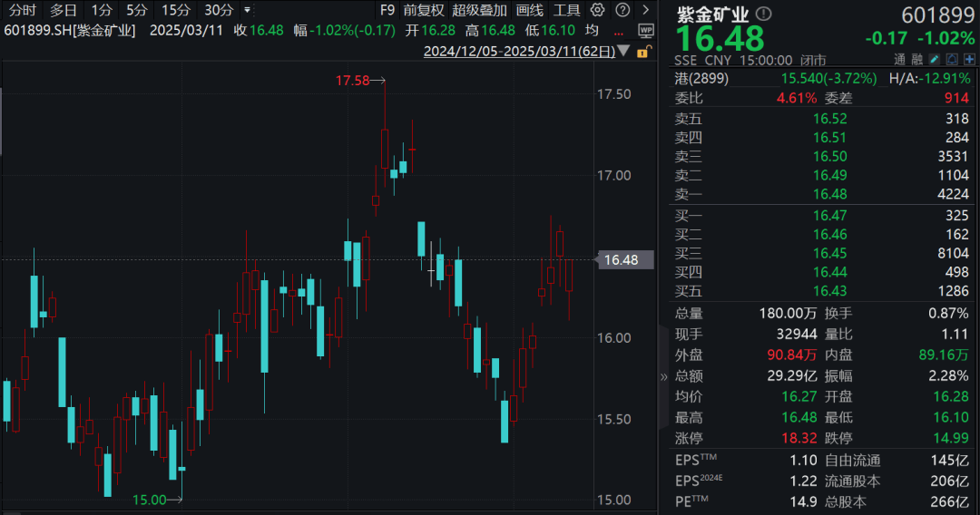This screenshot has width=980, height=515.
Task: Select the 1分 period
Action: click(102, 10)
